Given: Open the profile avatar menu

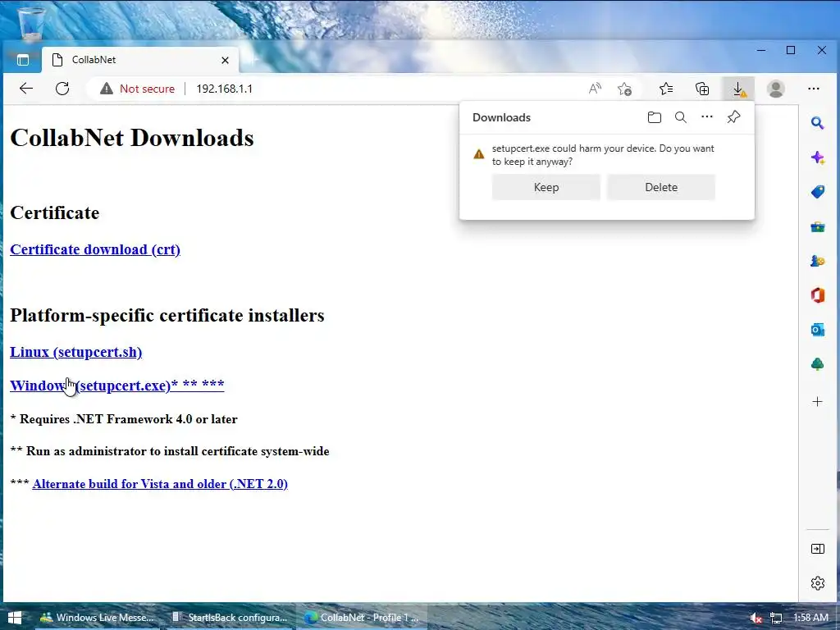Looking at the screenshot, I should 776,89.
